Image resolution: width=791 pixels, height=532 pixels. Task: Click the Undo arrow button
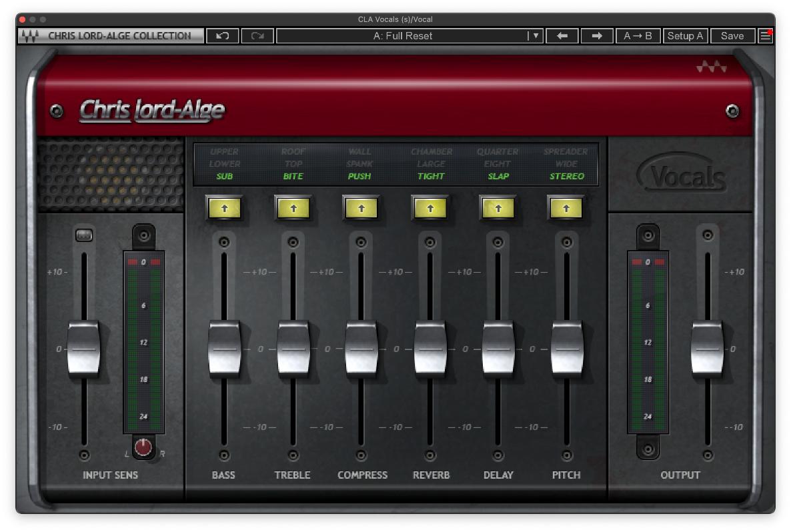pyautogui.click(x=223, y=36)
